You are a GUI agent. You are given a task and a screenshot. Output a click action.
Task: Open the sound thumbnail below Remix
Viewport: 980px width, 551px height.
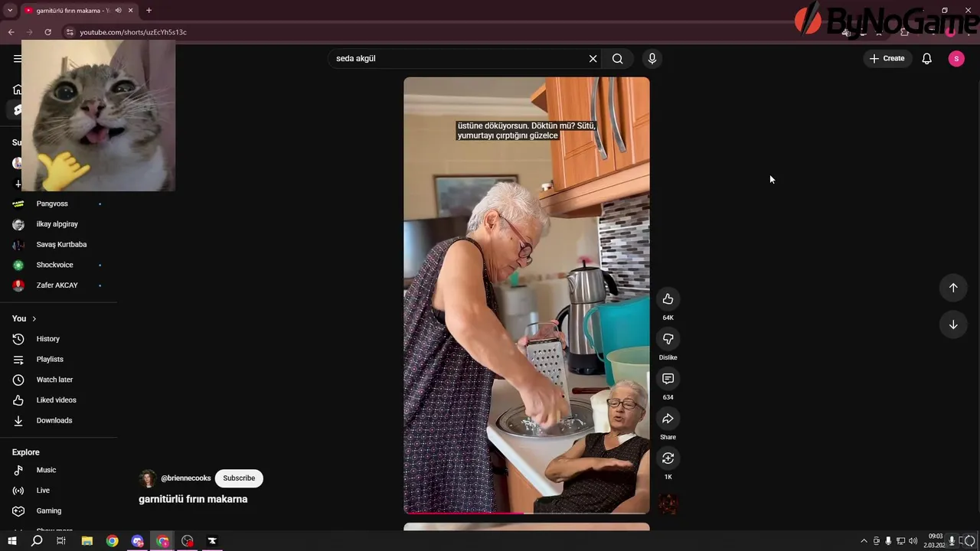pyautogui.click(x=668, y=504)
